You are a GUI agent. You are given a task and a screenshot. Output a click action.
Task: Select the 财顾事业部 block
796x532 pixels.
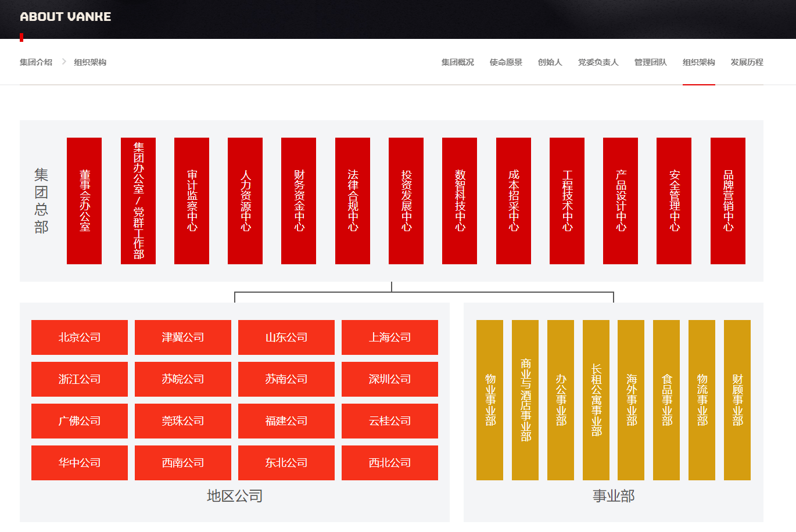click(737, 400)
